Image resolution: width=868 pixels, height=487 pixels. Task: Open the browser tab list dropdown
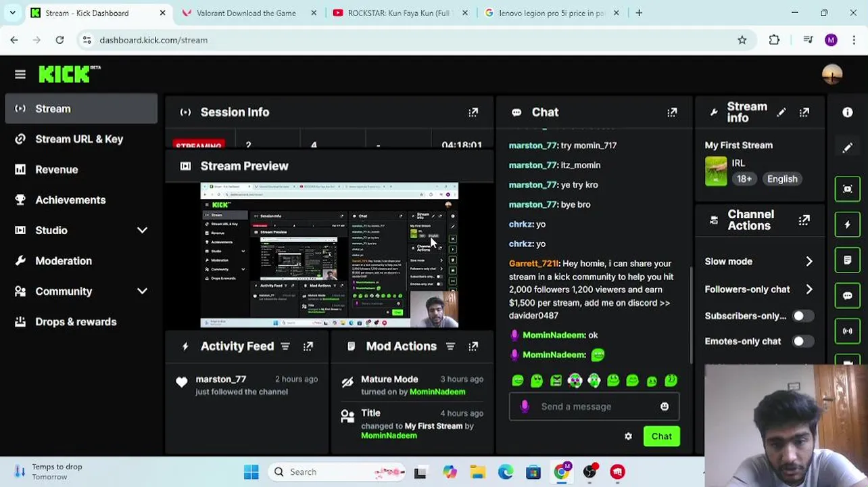pos(12,13)
